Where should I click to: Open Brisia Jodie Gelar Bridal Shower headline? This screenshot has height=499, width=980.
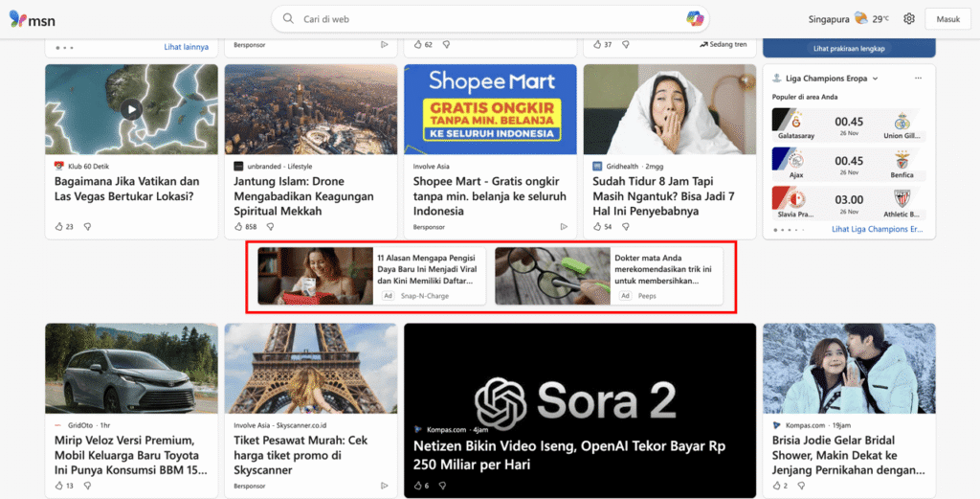pyautogui.click(x=849, y=455)
